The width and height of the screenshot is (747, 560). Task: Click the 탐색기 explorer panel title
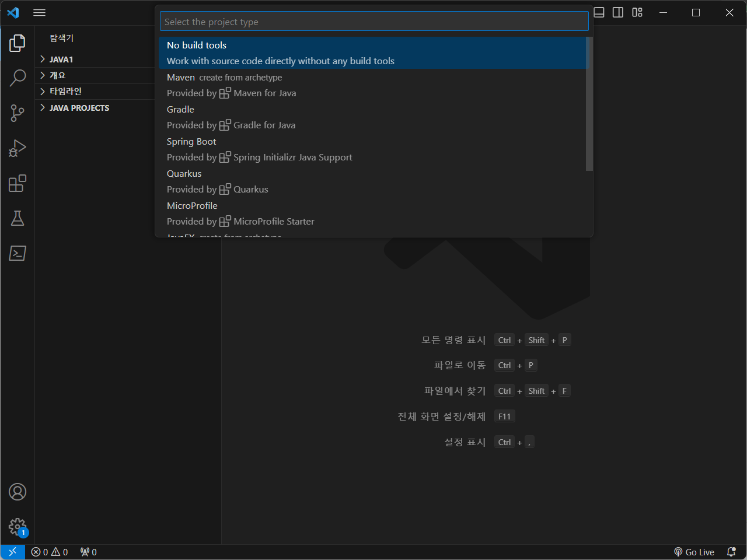pos(61,38)
